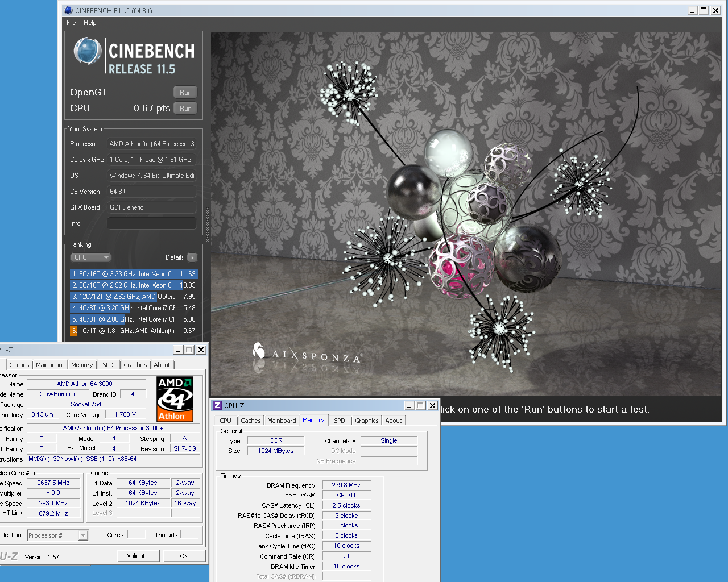Viewport: 728px width, 582px height.
Task: Click the 1.760 V core voltage value
Action: click(125, 414)
